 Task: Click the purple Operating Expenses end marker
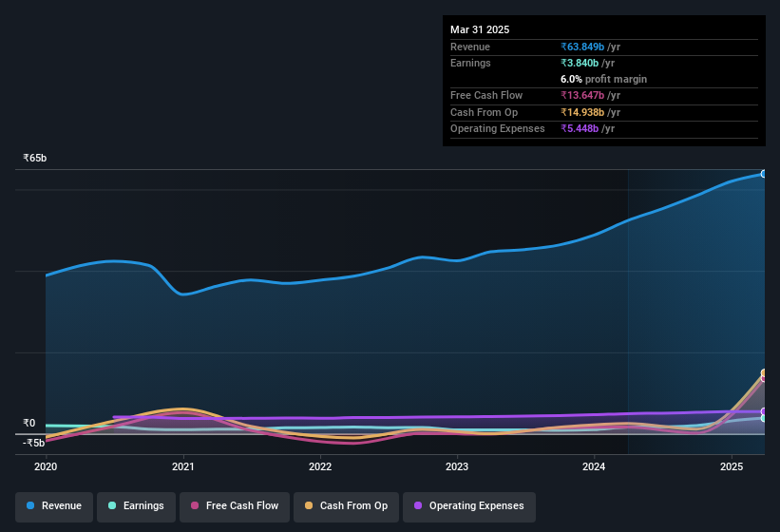764,411
